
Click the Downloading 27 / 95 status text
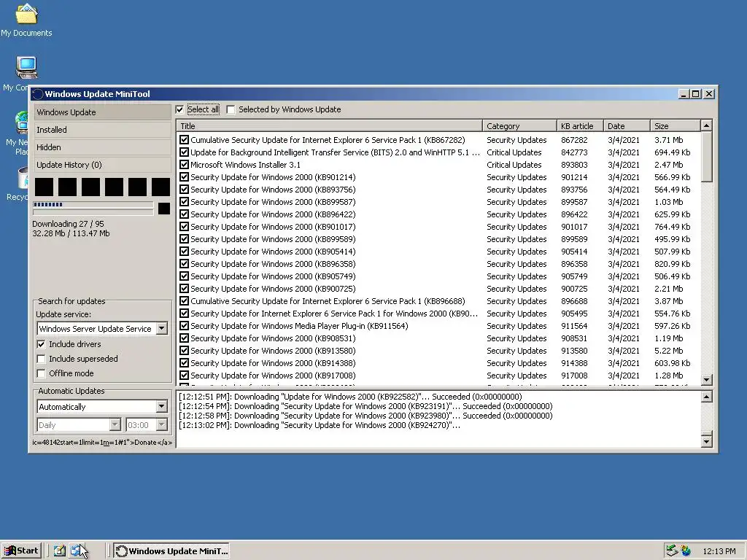[68, 224]
